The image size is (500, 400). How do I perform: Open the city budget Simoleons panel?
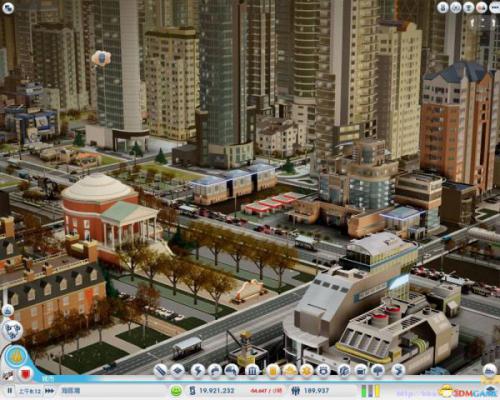[212, 391]
